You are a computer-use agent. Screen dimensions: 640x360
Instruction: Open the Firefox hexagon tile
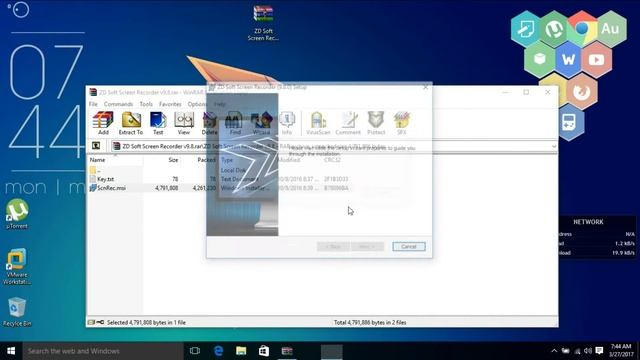tap(582, 91)
